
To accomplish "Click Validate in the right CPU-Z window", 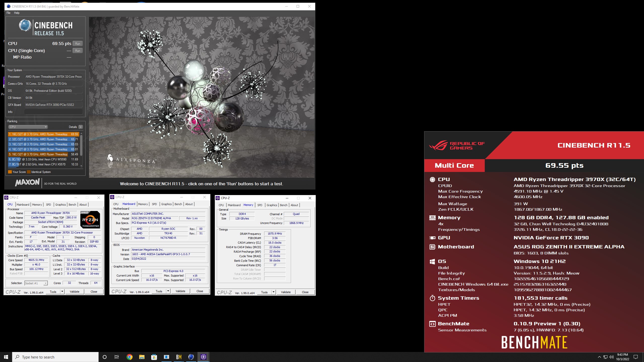I will point(286,292).
